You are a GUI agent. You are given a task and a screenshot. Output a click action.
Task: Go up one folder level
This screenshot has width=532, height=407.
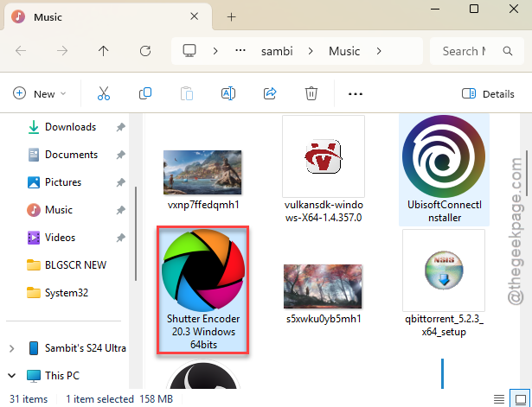click(104, 51)
